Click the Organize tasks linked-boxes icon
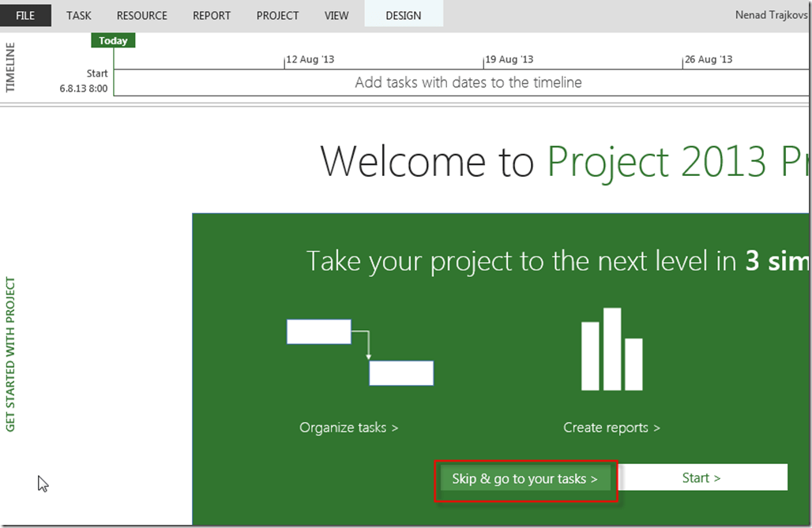 (359, 352)
